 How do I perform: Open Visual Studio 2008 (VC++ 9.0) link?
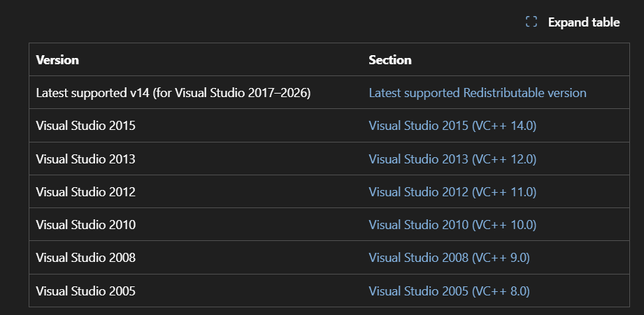click(x=449, y=258)
